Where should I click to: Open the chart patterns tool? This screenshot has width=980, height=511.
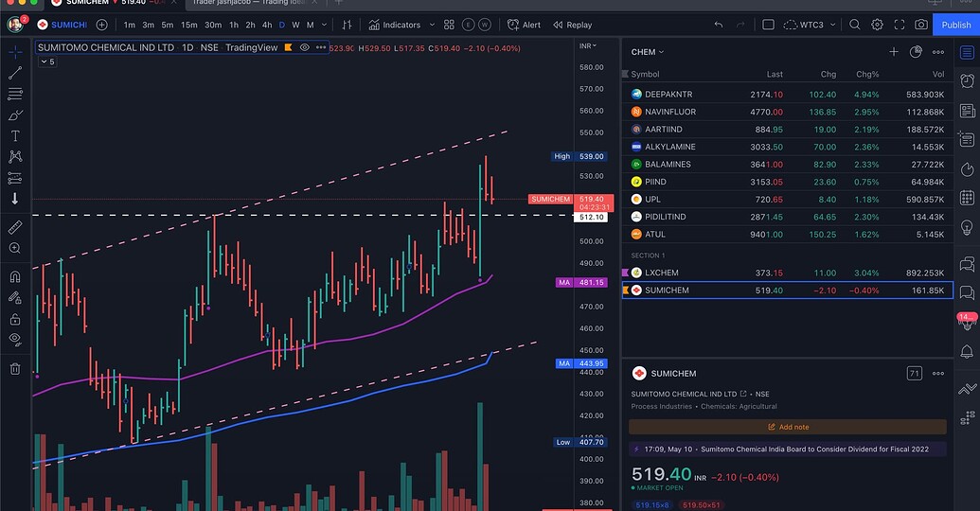tap(15, 157)
